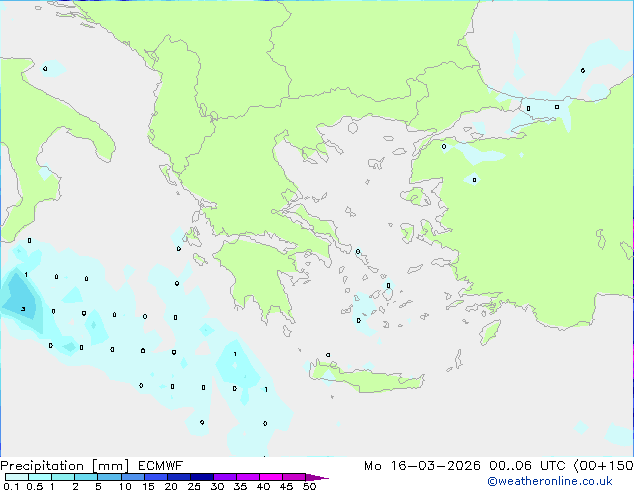Click legend tick label "40"

pyautogui.click(x=263, y=486)
